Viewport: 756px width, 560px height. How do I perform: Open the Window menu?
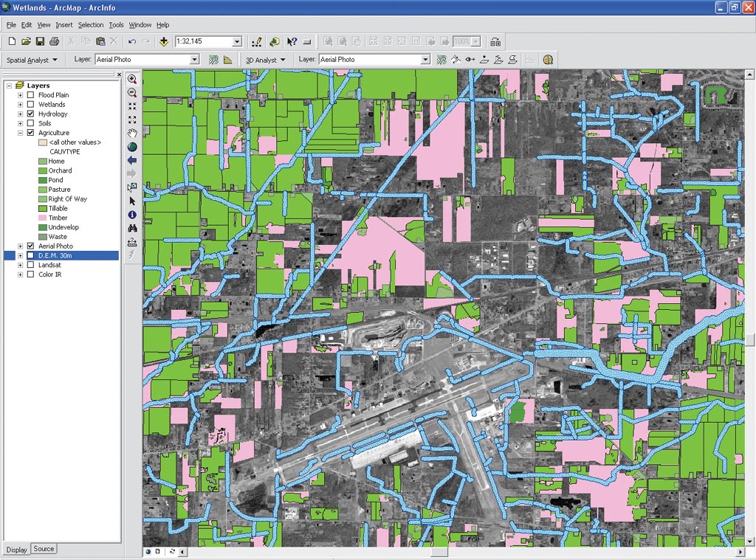(x=140, y=24)
